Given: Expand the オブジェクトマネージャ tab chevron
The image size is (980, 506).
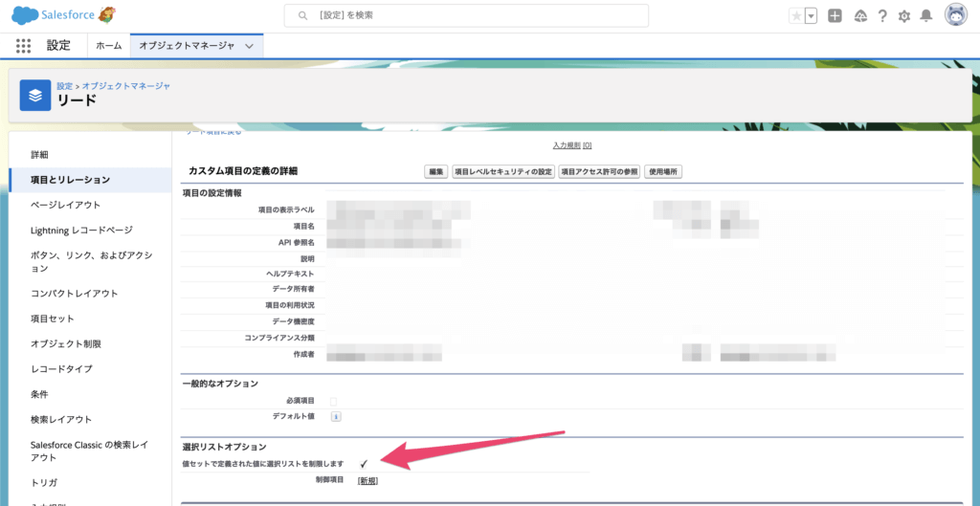Looking at the screenshot, I should click(250, 46).
